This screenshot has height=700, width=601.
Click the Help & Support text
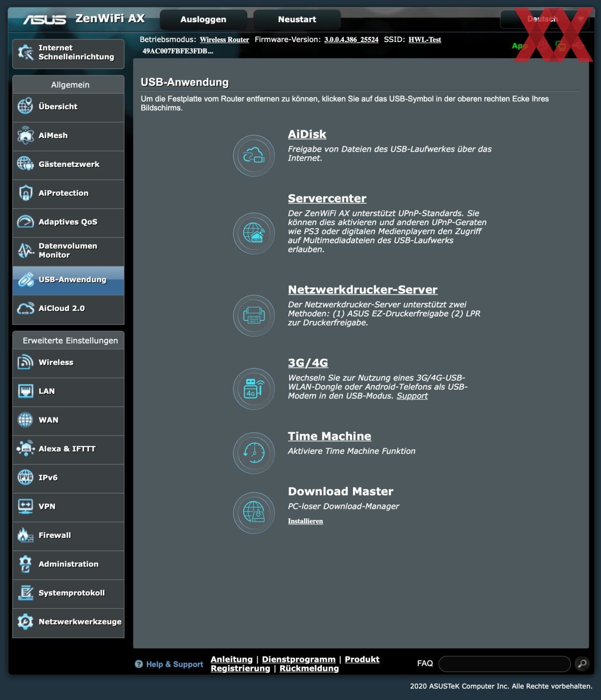(x=175, y=664)
